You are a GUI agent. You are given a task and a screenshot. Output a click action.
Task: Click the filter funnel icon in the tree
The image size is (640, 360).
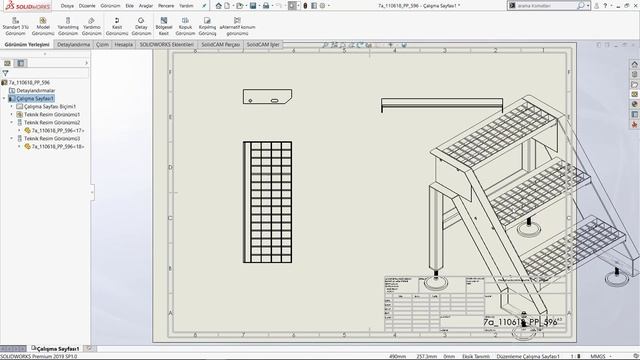click(5, 73)
